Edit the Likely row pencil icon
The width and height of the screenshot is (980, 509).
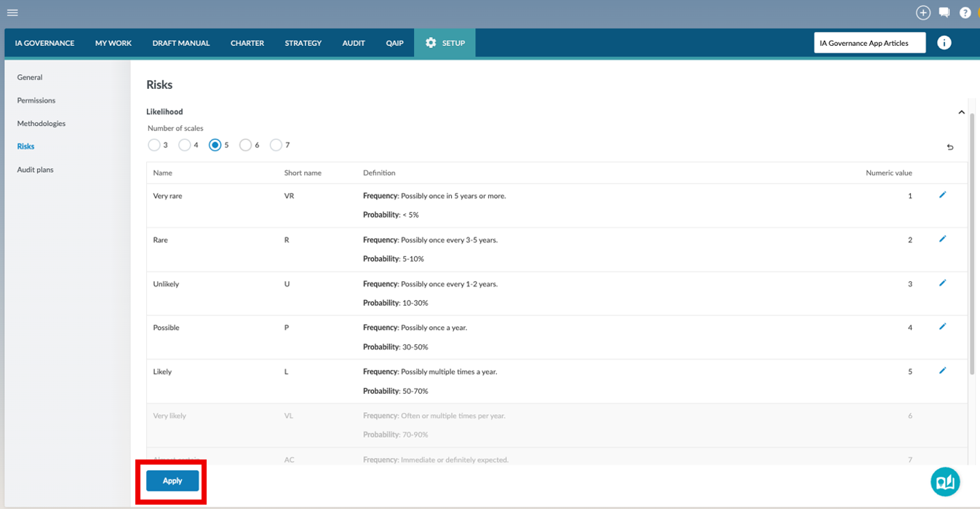(x=943, y=370)
